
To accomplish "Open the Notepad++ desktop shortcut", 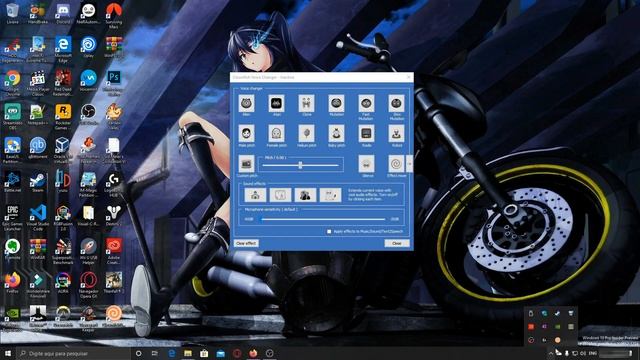I will (38, 115).
